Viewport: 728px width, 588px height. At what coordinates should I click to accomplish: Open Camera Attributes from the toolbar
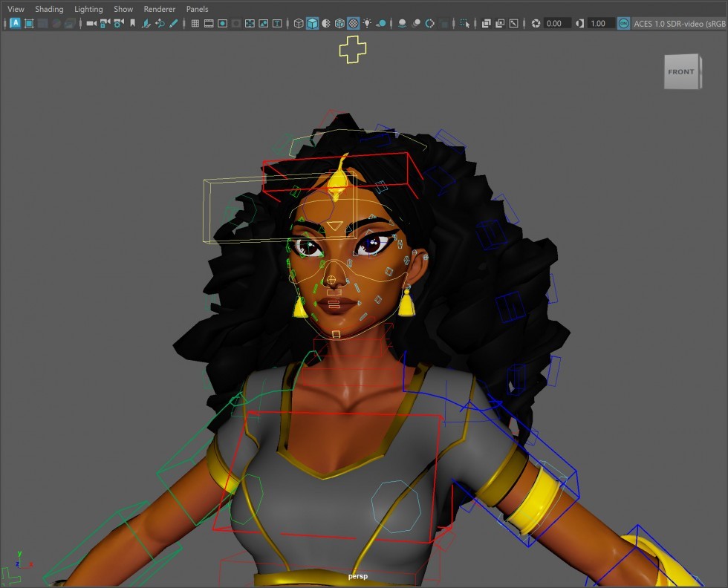(x=119, y=23)
